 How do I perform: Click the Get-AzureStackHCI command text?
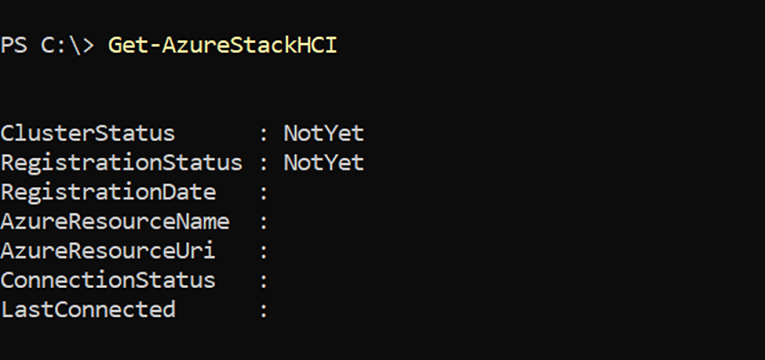pos(222,45)
